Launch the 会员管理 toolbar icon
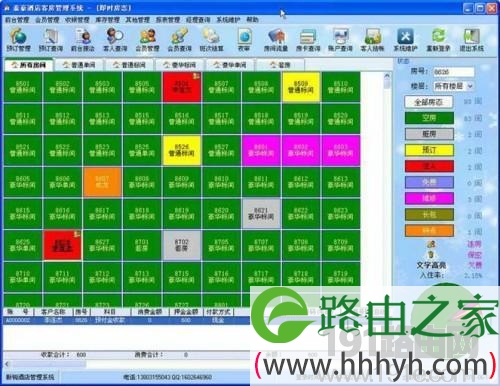The image size is (500, 386). (147, 40)
